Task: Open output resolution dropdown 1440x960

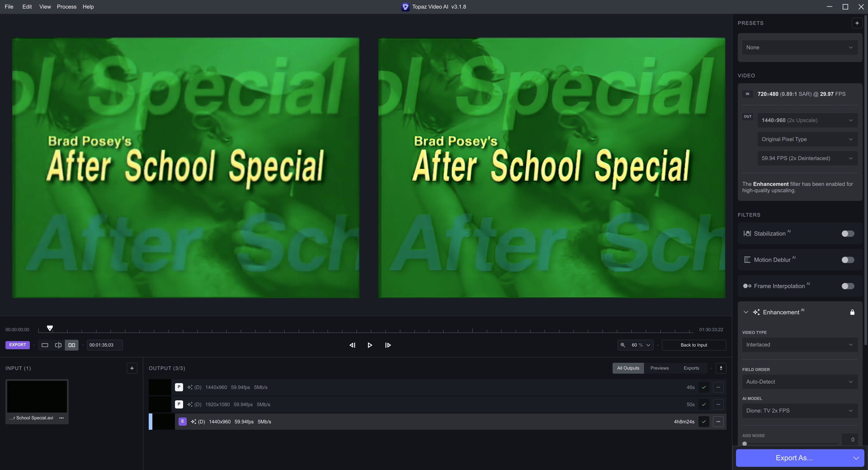Action: (807, 120)
